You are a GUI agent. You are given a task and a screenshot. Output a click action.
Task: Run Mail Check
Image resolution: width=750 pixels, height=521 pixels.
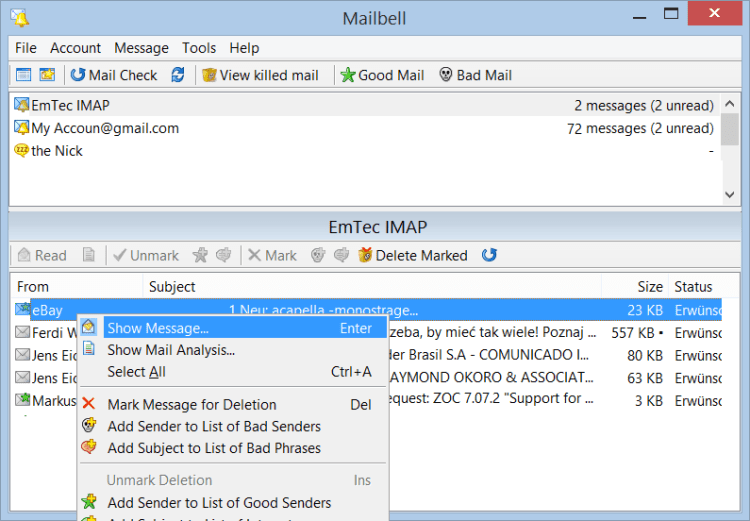(114, 75)
